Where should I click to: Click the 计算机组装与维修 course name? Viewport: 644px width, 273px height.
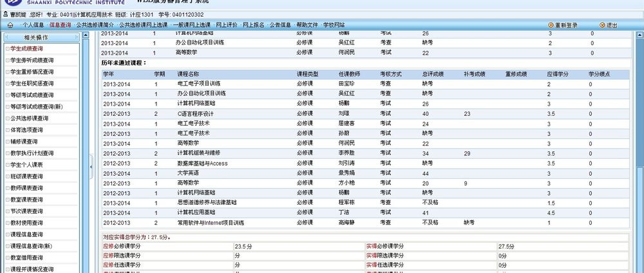[x=199, y=153]
